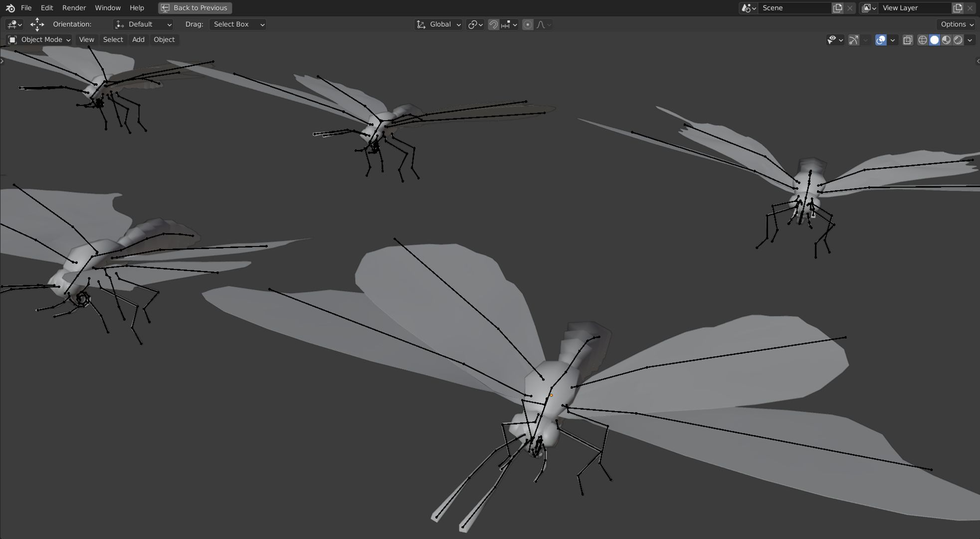
Task: Click the new scene copy icon
Action: tap(838, 8)
